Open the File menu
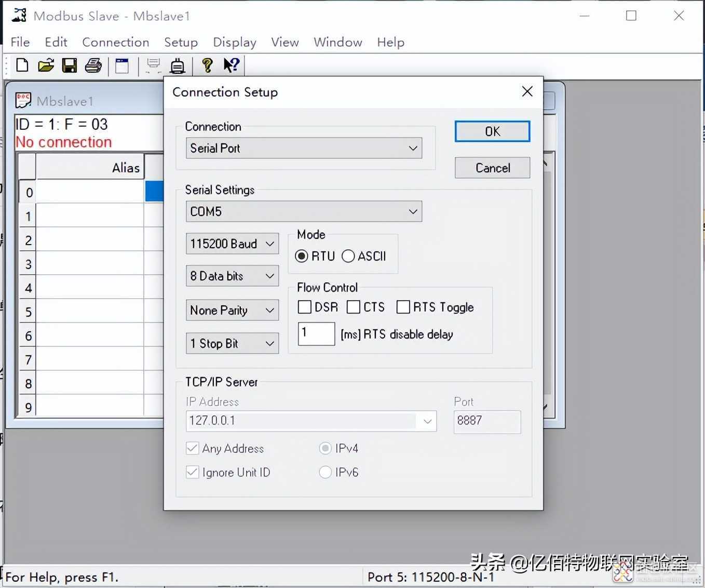The height and width of the screenshot is (588, 705). pos(20,42)
